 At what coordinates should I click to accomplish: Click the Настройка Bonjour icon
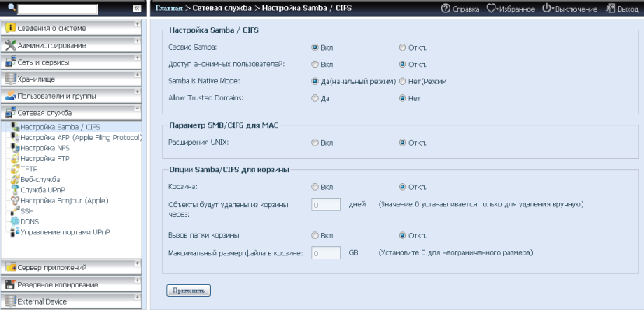[x=16, y=201]
